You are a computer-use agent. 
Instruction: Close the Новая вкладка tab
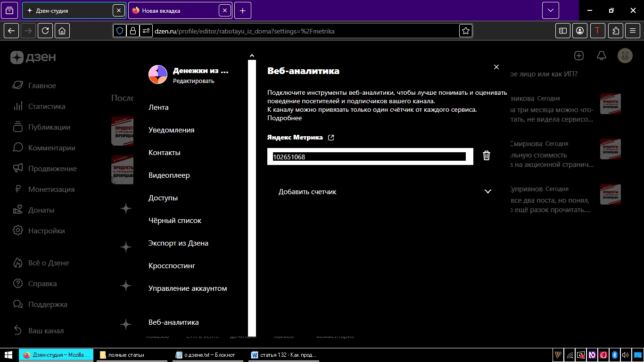point(225,10)
